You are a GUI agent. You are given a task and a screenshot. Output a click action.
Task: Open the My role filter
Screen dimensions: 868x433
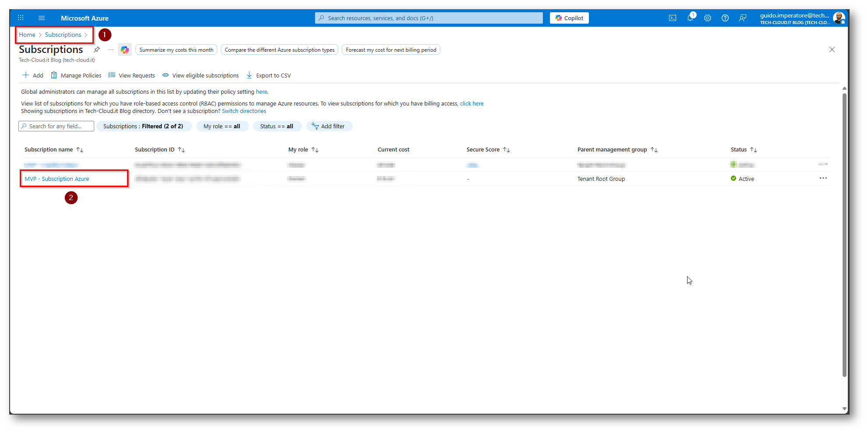[x=222, y=126]
